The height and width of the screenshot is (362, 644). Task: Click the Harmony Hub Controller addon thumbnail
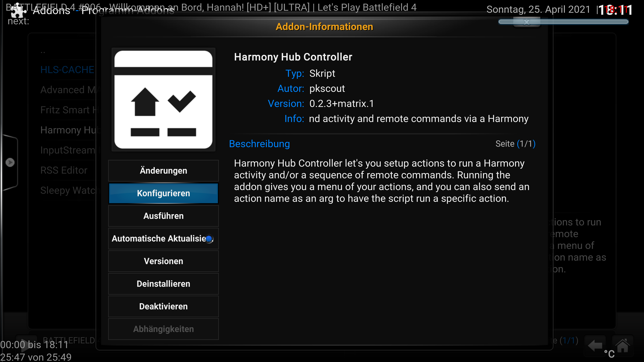(x=163, y=99)
